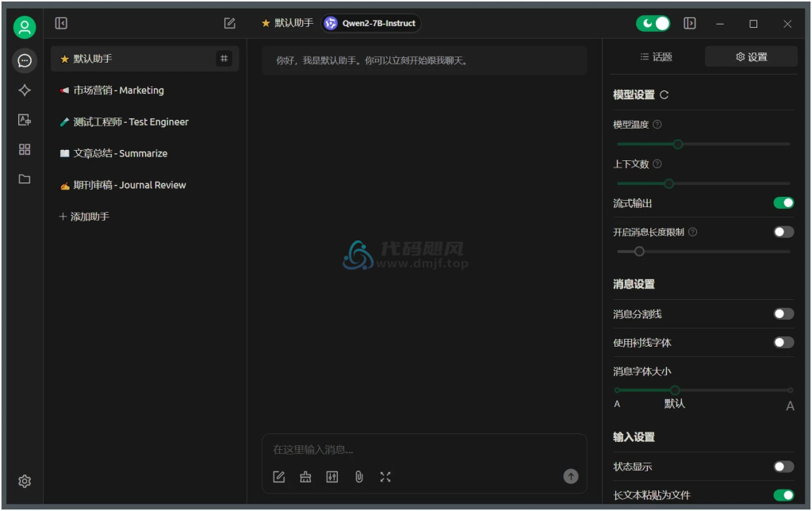Select 文章总结 - Summarize assistant
The image size is (812, 511).
144,153
